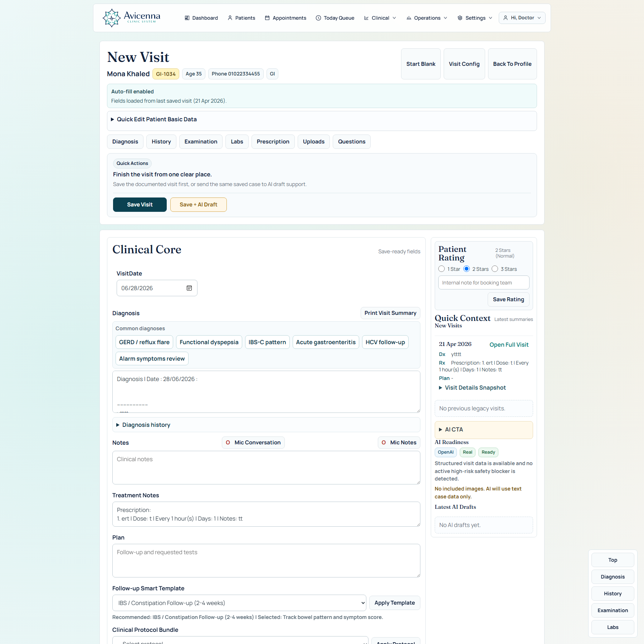Expand Visit Details Snapshot
The width and height of the screenshot is (644, 644).
coord(472,388)
